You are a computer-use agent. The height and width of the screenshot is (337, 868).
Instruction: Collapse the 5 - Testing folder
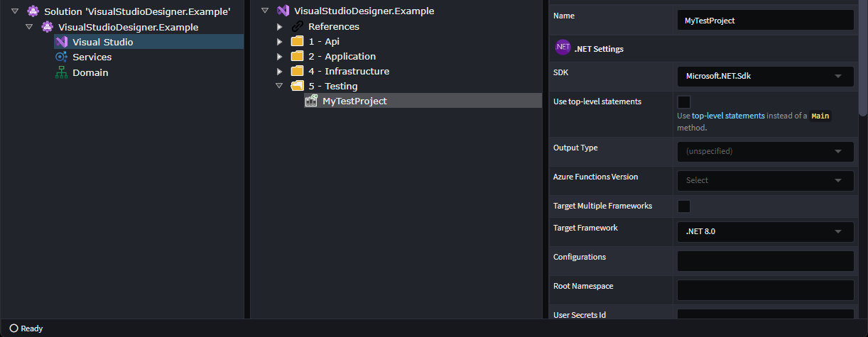[x=280, y=86]
